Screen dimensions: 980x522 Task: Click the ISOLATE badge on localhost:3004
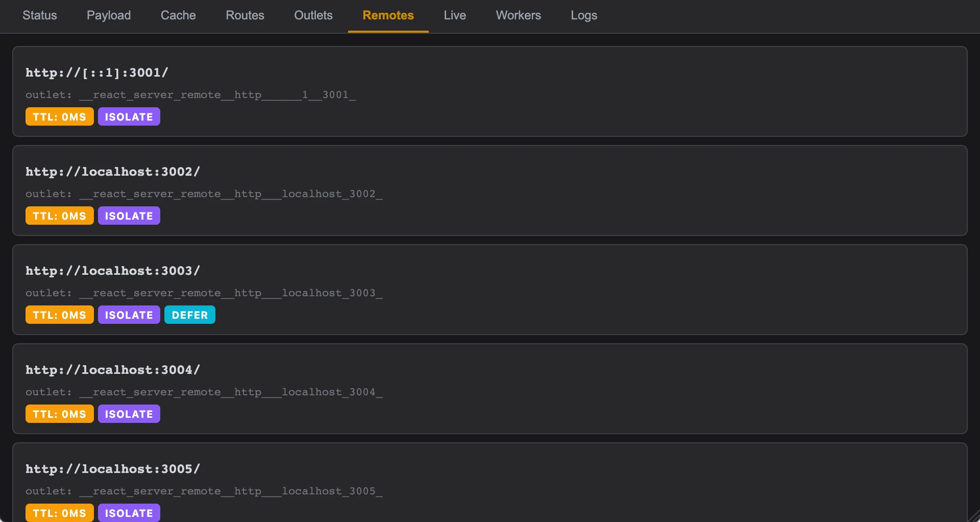tap(129, 414)
